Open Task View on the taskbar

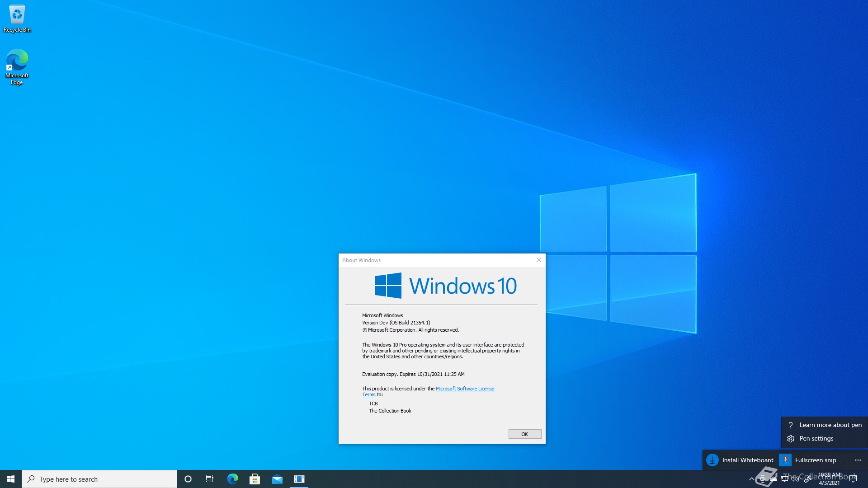pos(210,479)
